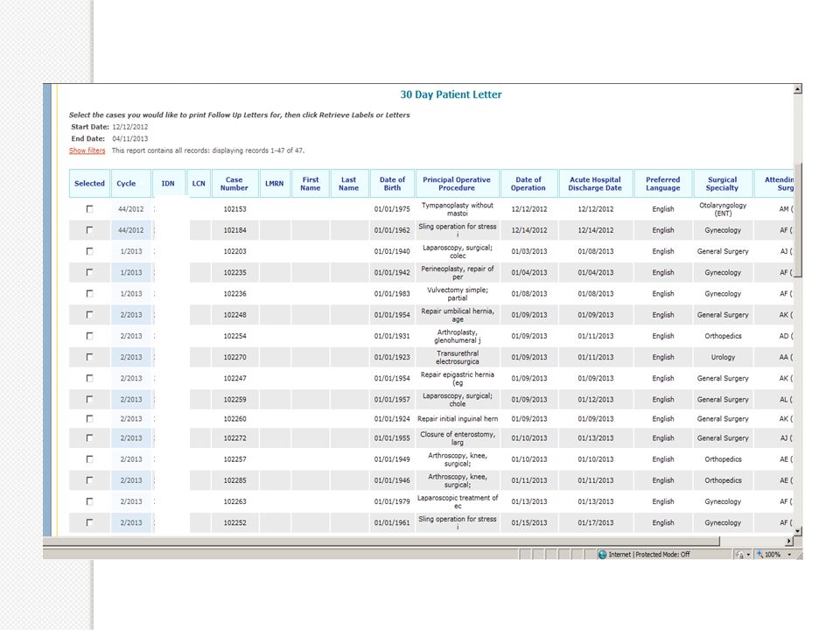Select checkbox for case 102184
840x630 pixels.
pos(89,230)
